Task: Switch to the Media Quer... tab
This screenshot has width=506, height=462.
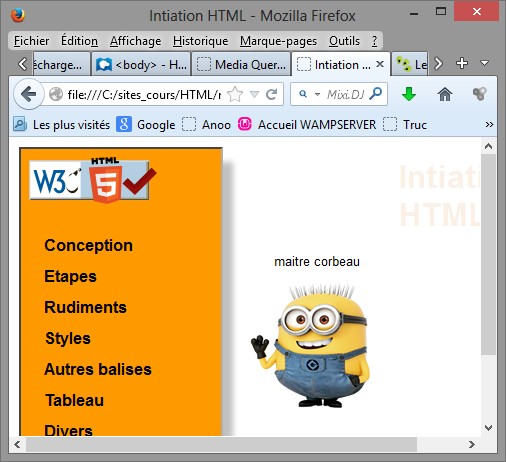Action: (241, 64)
